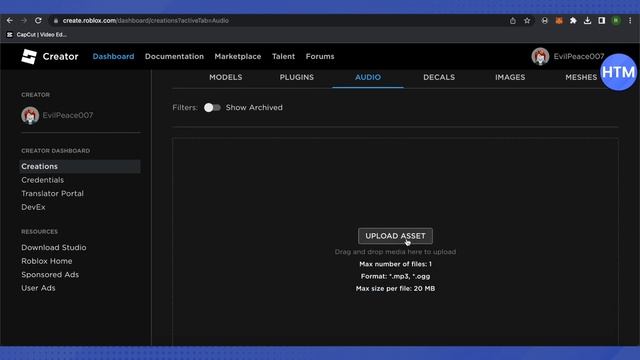Switch to the DECALS tab
Screen dimensions: 640x360
tap(439, 77)
